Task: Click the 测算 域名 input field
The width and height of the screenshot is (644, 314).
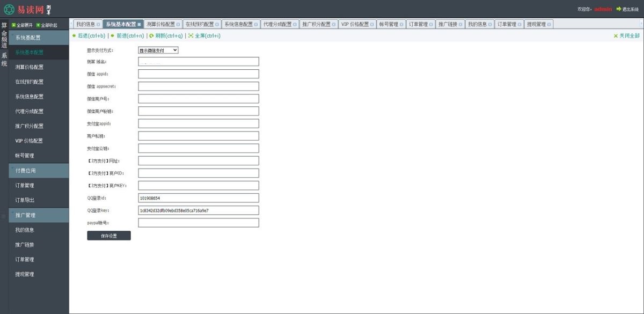Action: tap(199, 62)
